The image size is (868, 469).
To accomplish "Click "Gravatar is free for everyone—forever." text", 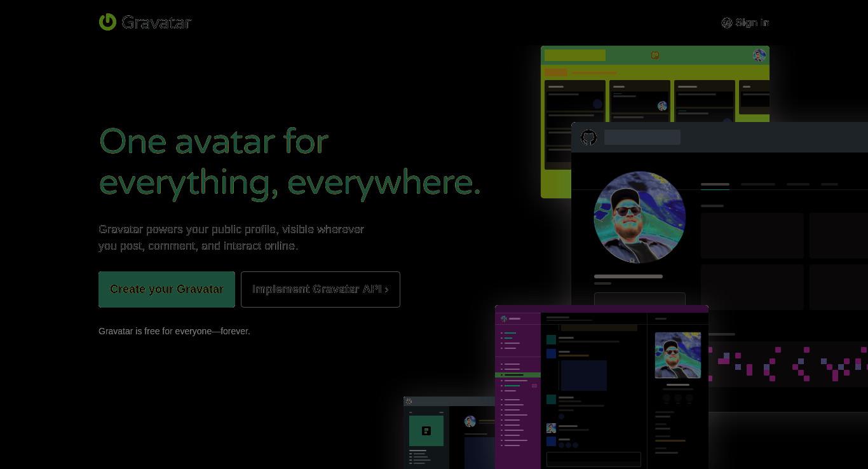I will [x=174, y=331].
